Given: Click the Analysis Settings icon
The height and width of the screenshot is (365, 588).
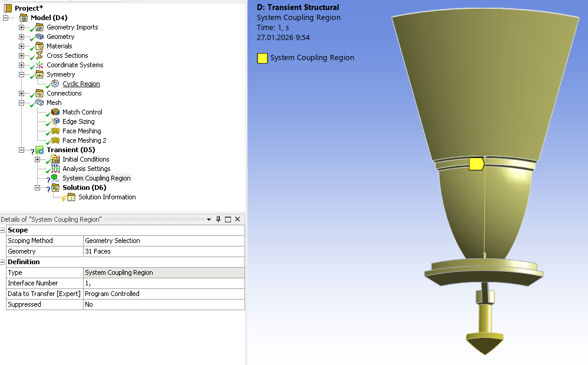Looking at the screenshot, I should [55, 169].
